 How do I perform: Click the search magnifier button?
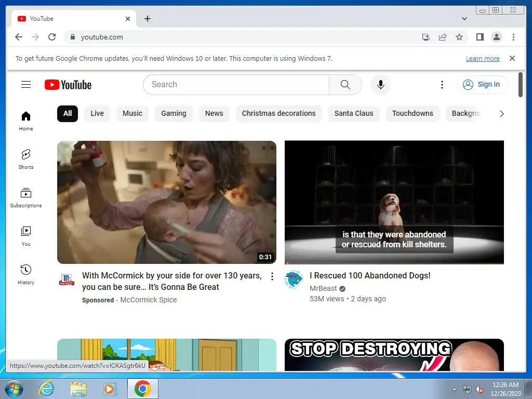point(345,85)
